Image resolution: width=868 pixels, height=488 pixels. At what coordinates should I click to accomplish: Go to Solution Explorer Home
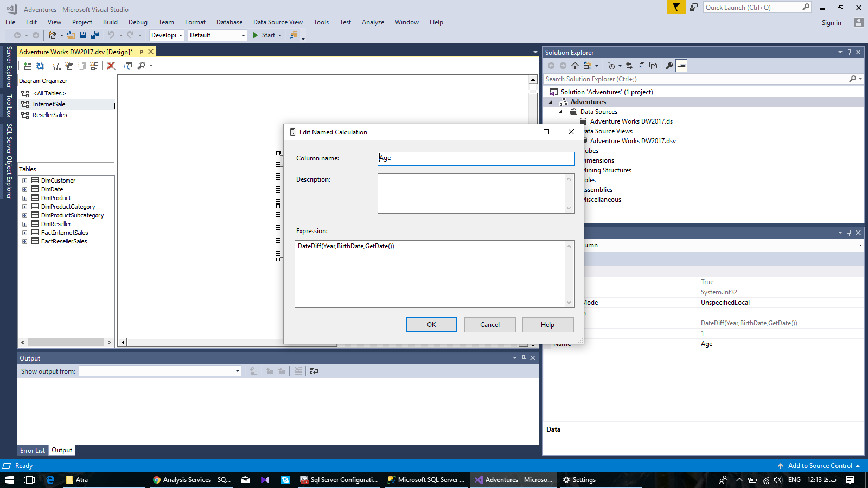click(x=575, y=66)
